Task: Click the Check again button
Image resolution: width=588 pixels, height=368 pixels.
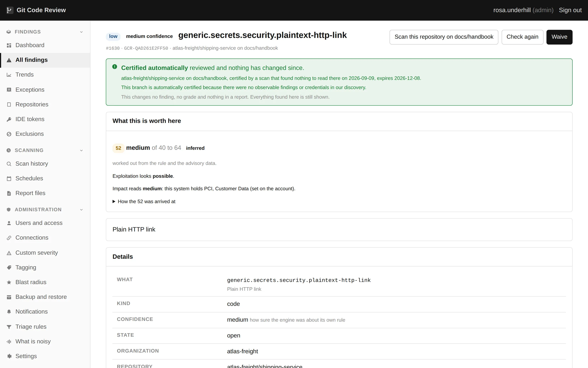Action: click(522, 37)
